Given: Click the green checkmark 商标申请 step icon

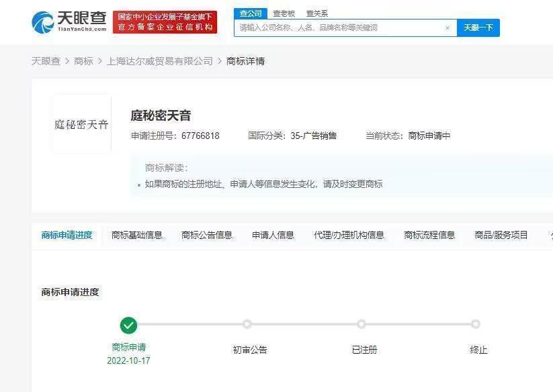Looking at the screenshot, I should pyautogui.click(x=128, y=326).
